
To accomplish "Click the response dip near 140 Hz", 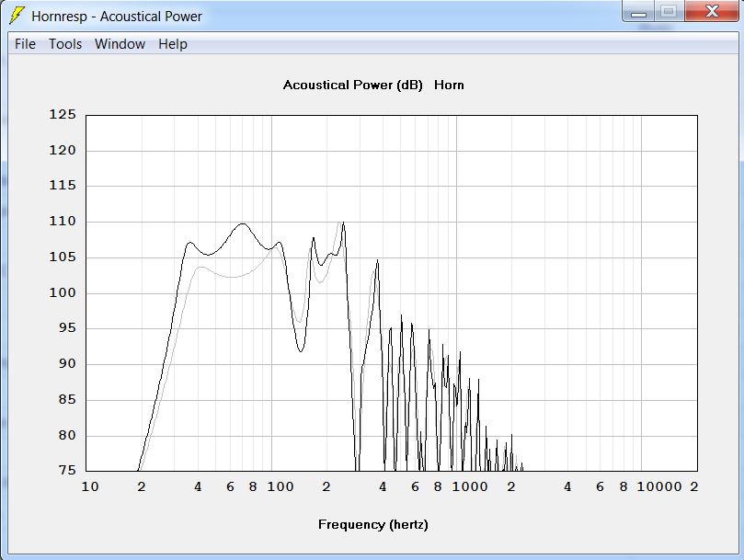I will [301, 350].
